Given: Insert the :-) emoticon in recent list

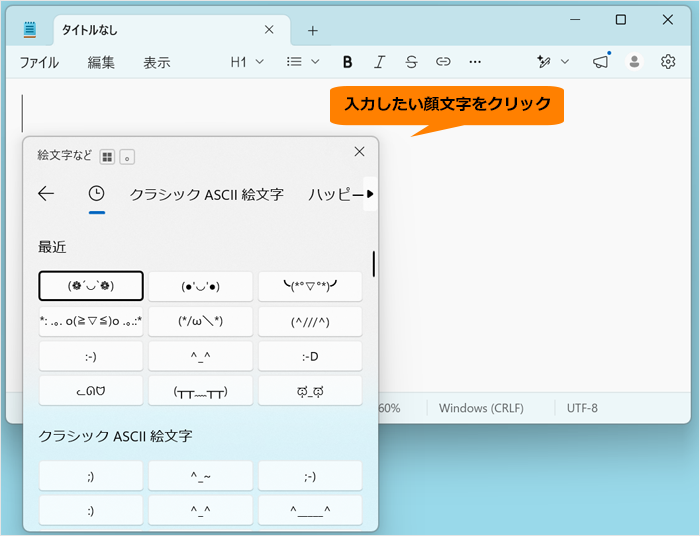Looking at the screenshot, I should pos(91,356).
